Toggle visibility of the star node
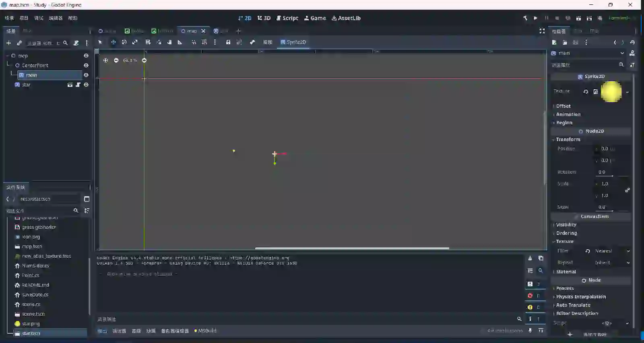The width and height of the screenshot is (644, 343). pos(86,85)
